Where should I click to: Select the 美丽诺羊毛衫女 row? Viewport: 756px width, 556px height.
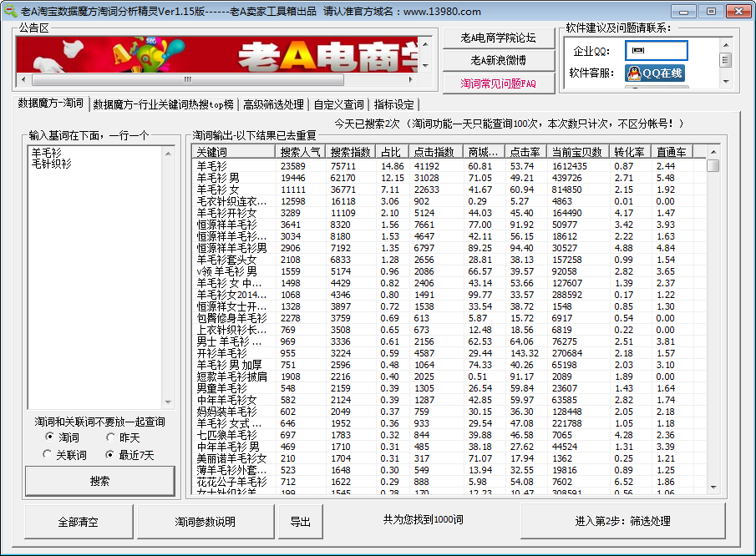449,458
